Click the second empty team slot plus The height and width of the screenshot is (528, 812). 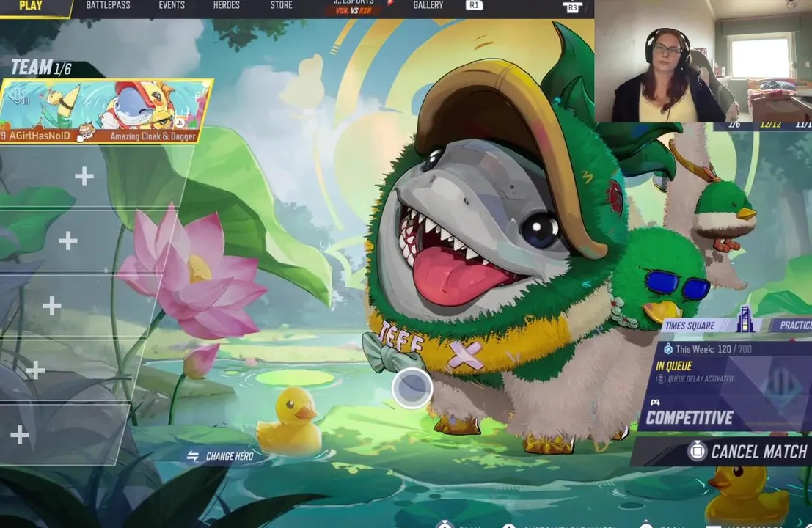[67, 241]
